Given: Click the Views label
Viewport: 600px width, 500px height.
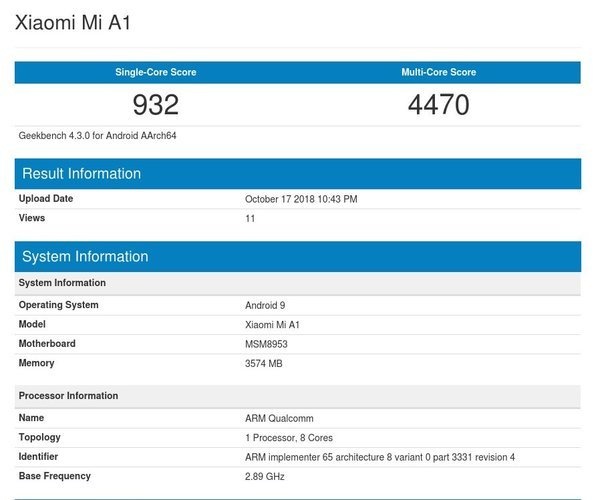Looking at the screenshot, I should 32,218.
